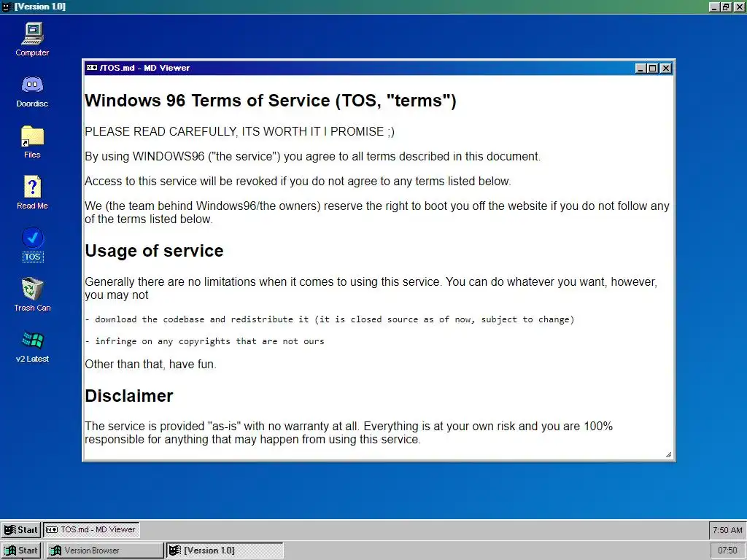Select the TOS checkmark desktop icon
This screenshot has width=747, height=560.
point(32,245)
